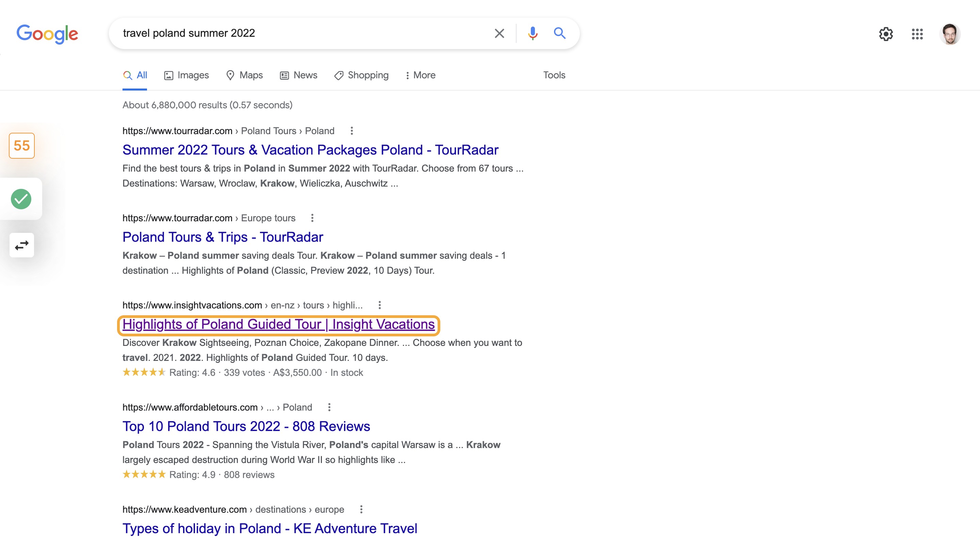Click the insightvacations.com URL breadcrumb

click(x=242, y=305)
